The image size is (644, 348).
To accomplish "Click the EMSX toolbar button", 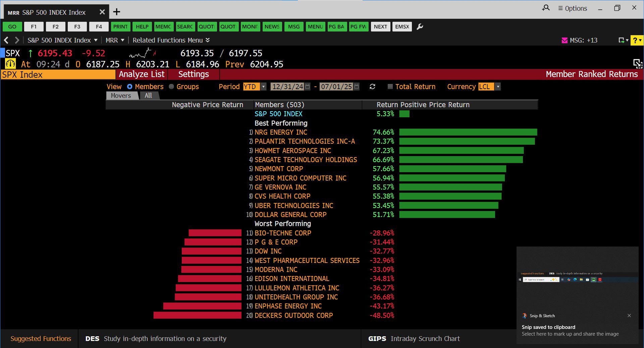I will pos(402,27).
